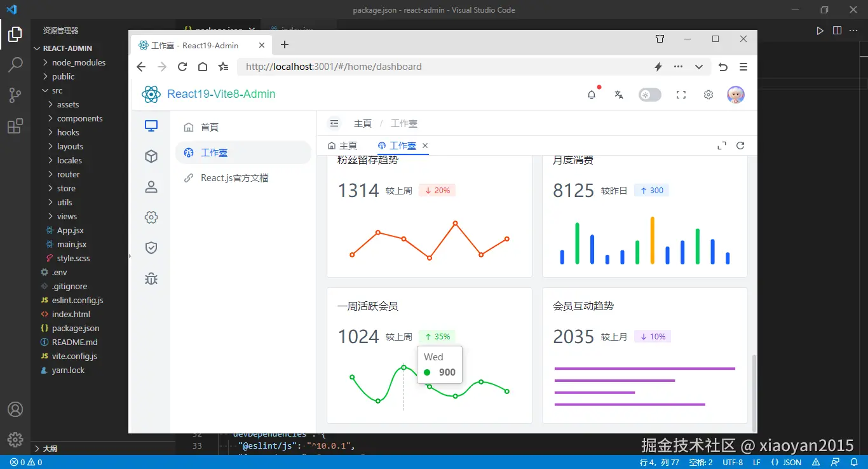Close the 工作臺 page tab
This screenshot has height=469, width=868.
click(425, 146)
